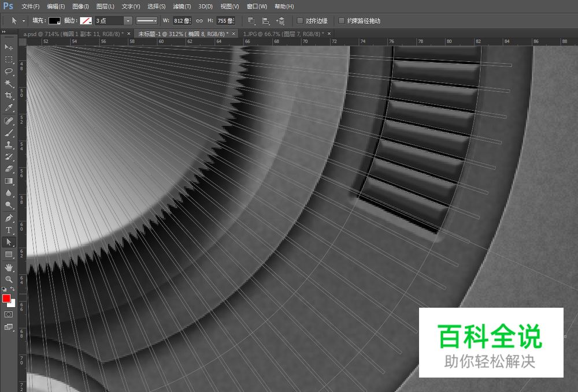This screenshot has height=392, width=578.
Task: Select the Horizontal Type tool
Action: pos(9,230)
